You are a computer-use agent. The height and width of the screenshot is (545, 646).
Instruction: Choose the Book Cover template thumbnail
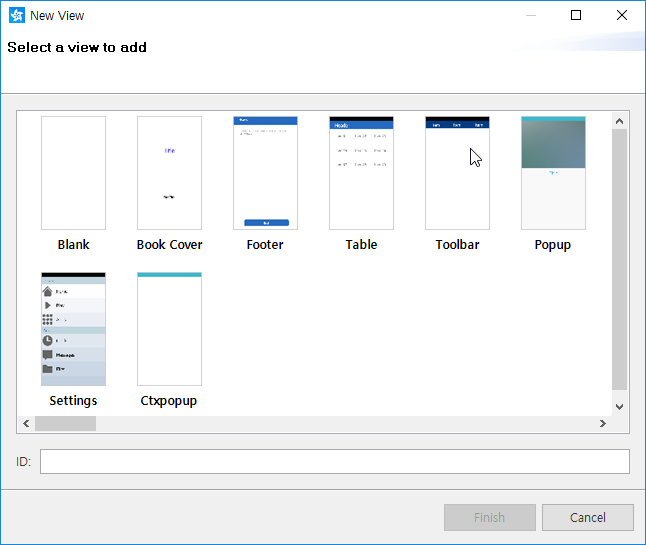(x=169, y=173)
